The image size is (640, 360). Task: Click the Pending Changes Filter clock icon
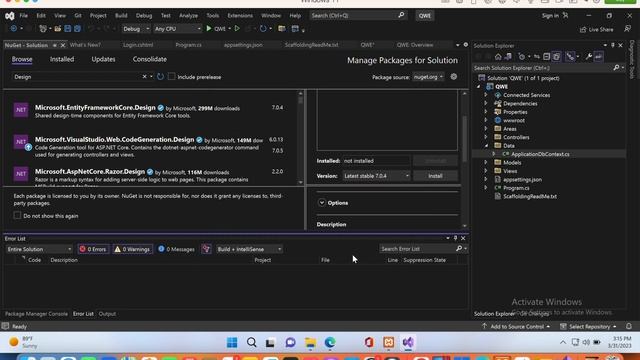point(522,57)
